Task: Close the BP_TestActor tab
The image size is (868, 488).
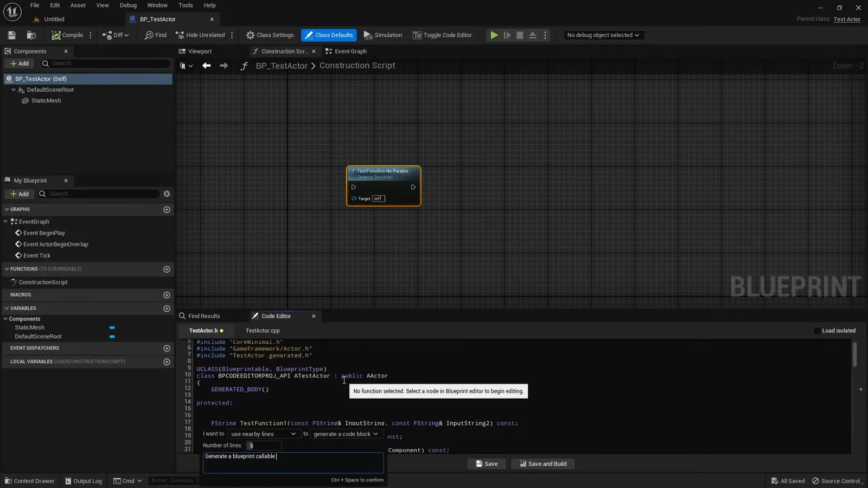Action: tap(212, 19)
